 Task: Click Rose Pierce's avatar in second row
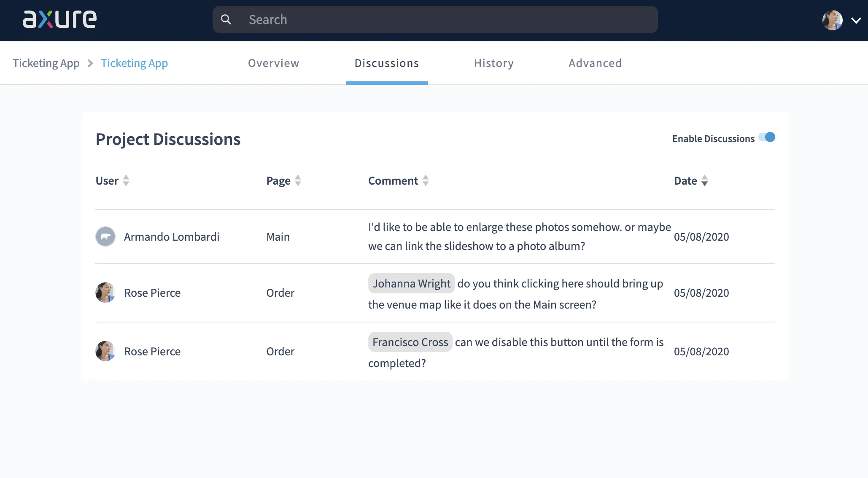click(105, 293)
